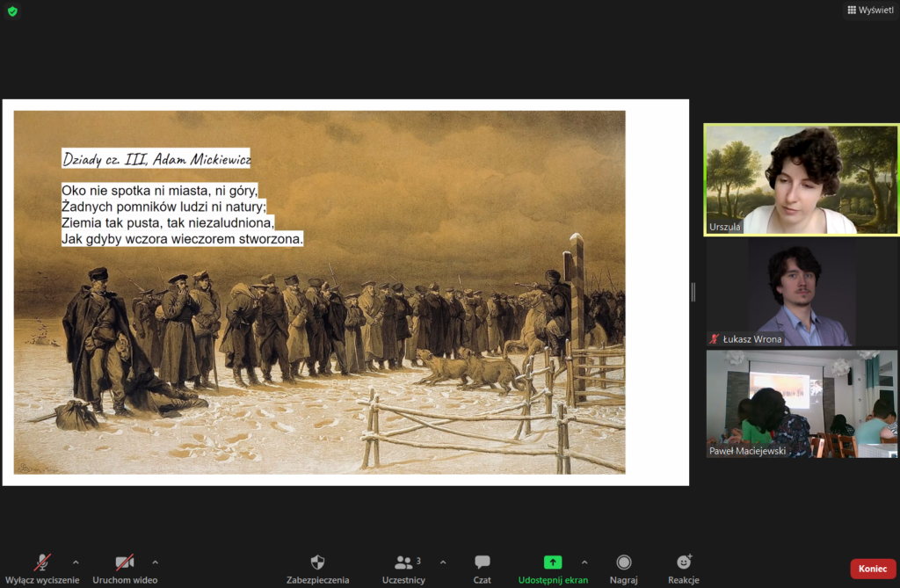Select Łukasz Wrona's video thumbnail

tap(801, 292)
